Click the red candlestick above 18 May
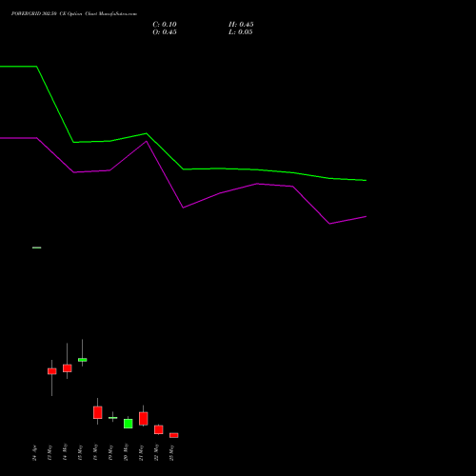The image size is (476, 476). tap(98, 412)
